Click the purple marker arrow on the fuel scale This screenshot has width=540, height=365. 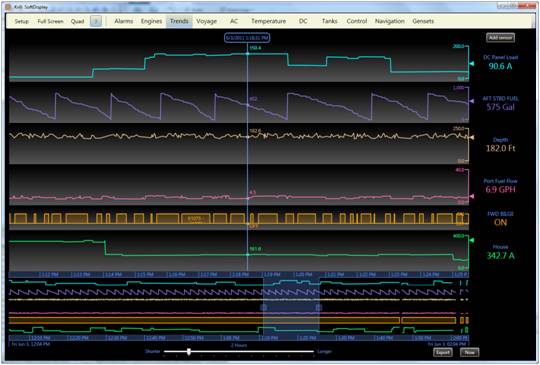coord(472,101)
